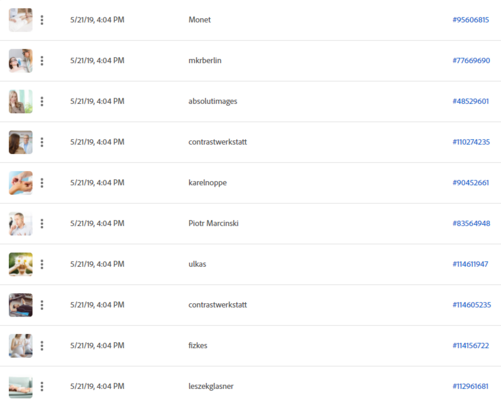Open kebab menu for fizkes row

point(42,346)
